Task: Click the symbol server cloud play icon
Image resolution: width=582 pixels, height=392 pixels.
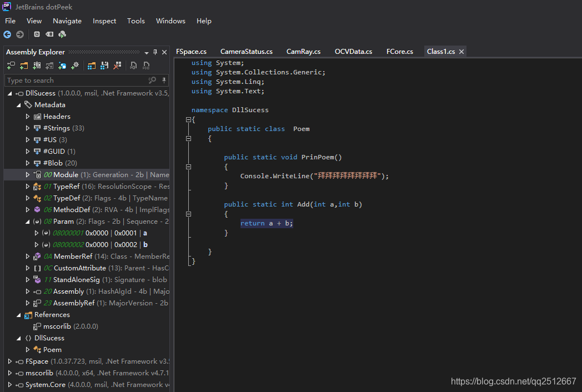Action: click(62, 34)
